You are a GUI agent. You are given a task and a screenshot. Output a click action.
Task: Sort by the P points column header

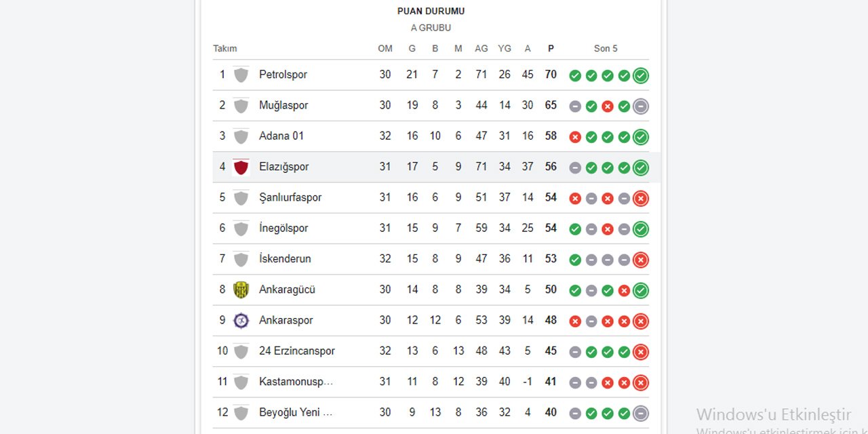[x=551, y=48]
